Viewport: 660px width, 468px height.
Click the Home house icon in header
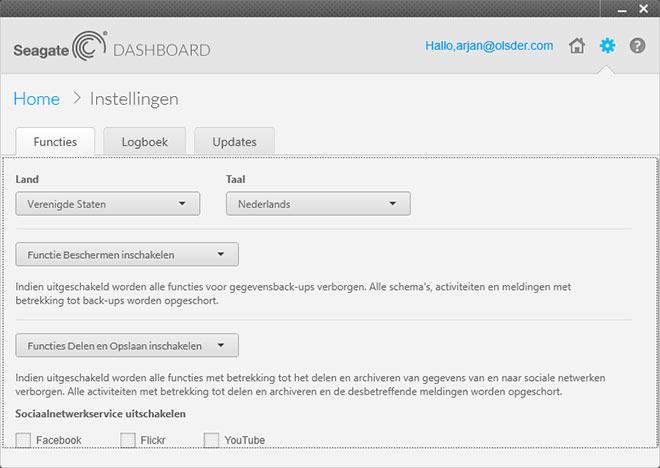(577, 46)
